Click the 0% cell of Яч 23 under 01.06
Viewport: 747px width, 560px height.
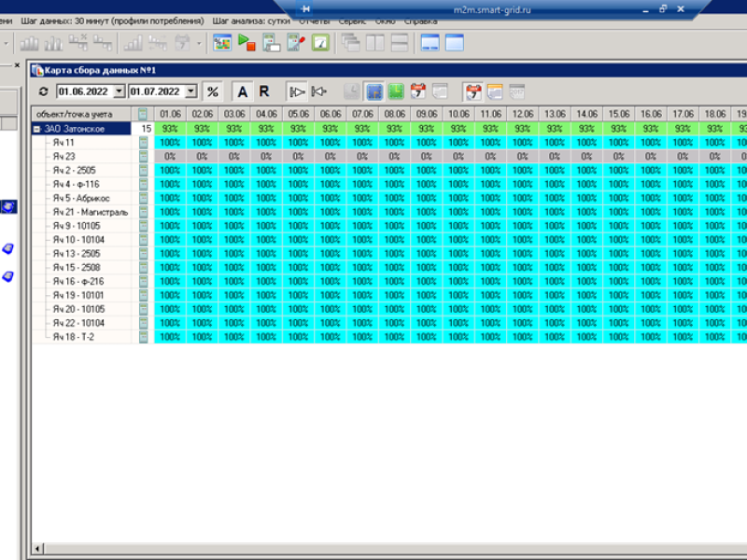(x=170, y=156)
